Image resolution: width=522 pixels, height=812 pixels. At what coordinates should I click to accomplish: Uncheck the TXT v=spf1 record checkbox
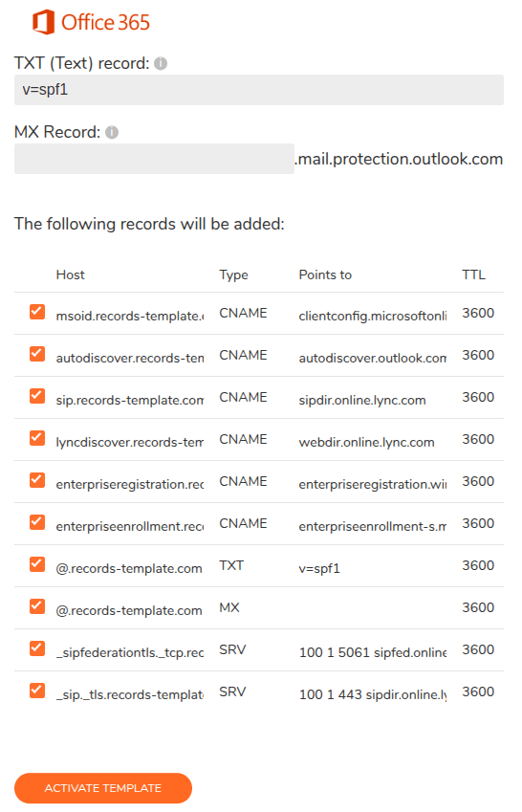tap(37, 564)
